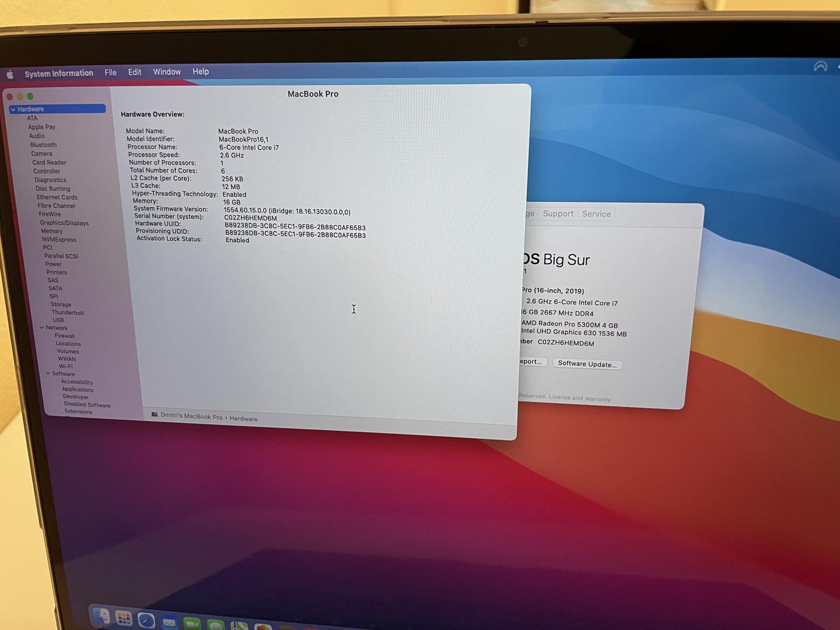The height and width of the screenshot is (630, 840).
Task: Select Volumes under Network
Action: click(x=68, y=351)
